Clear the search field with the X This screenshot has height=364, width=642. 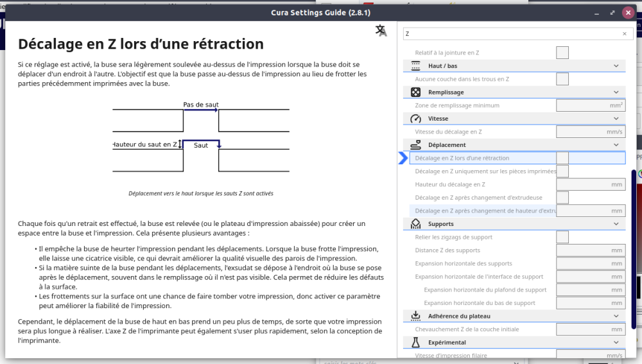tap(625, 33)
